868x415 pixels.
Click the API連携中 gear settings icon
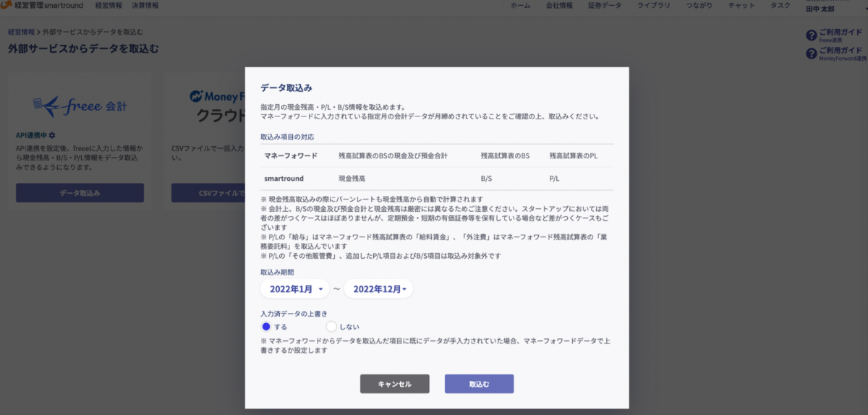coord(52,135)
